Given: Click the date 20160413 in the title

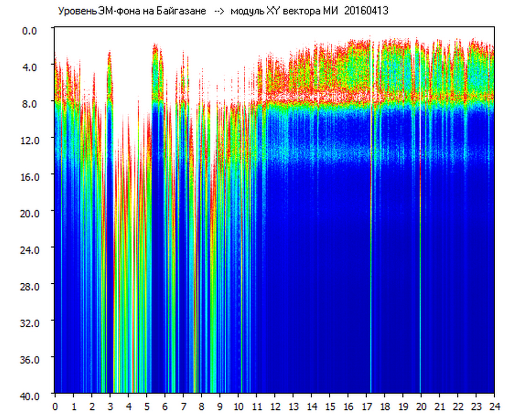Looking at the screenshot, I should 366,11.
